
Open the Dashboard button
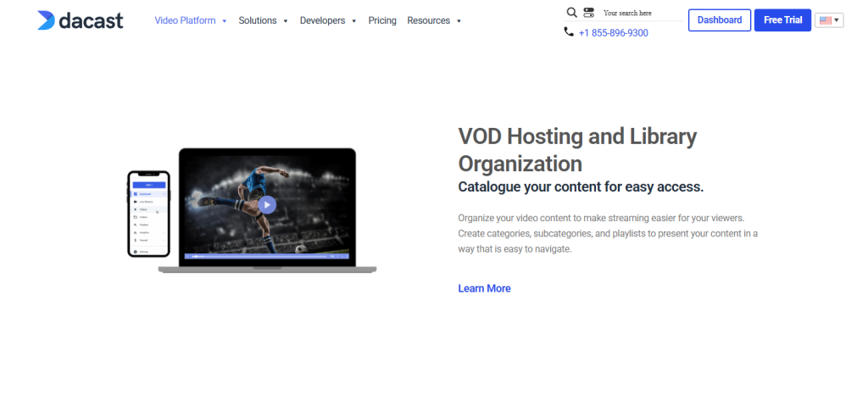[x=720, y=20]
